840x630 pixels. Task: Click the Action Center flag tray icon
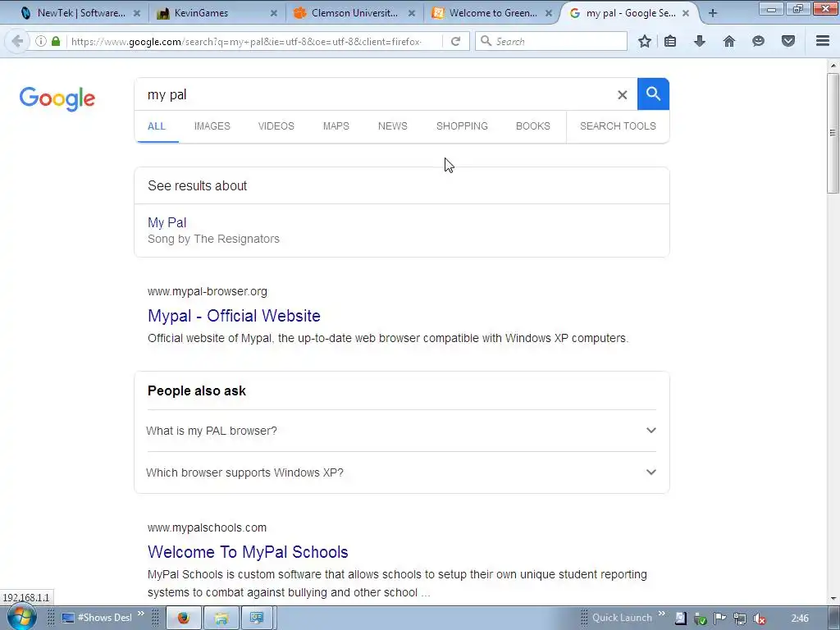719,619
